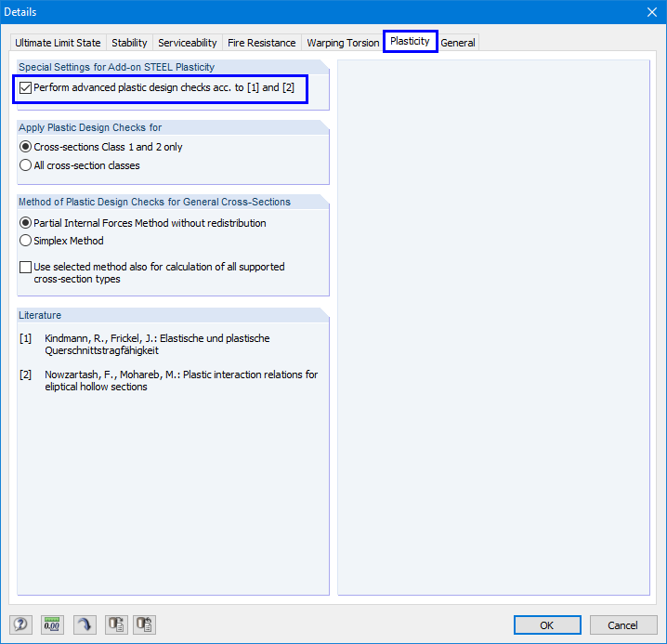Open the Stability tab
Viewport: 667px width, 644px height.
(x=129, y=43)
